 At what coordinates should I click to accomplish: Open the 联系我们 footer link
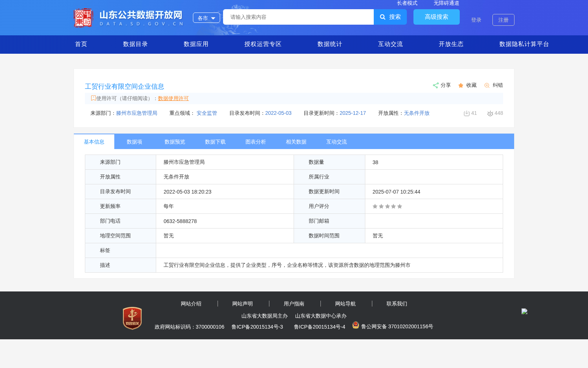click(397, 304)
